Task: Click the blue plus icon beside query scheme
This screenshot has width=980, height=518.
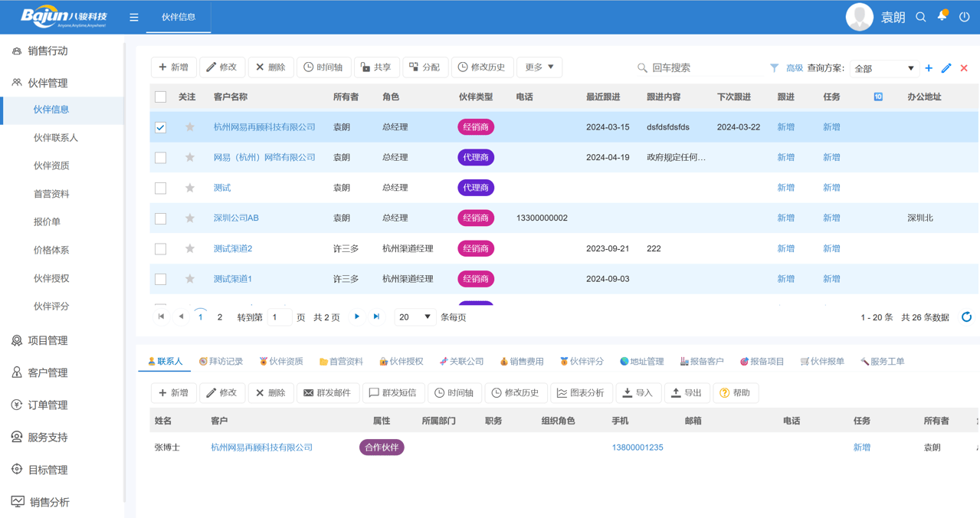Action: click(x=929, y=68)
